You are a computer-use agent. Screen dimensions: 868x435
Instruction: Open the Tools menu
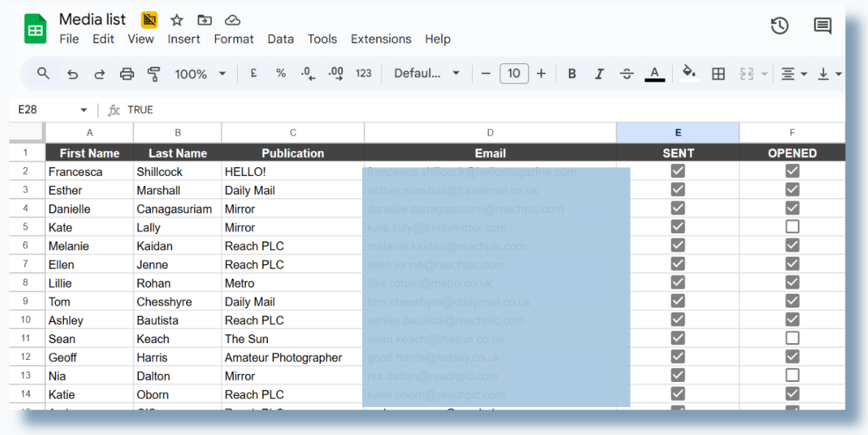[x=322, y=39]
